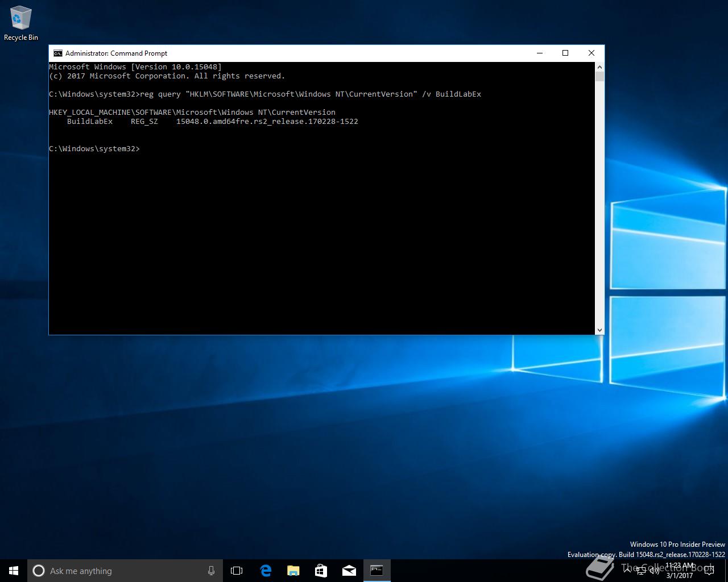
Task: Minimize the Command Prompt window
Action: [x=540, y=53]
